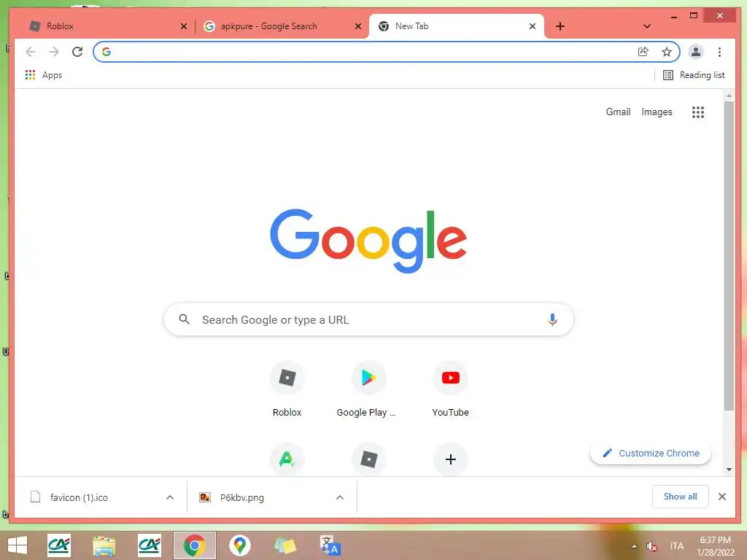The height and width of the screenshot is (560, 747).
Task: Show hidden system tray icons
Action: click(634, 546)
